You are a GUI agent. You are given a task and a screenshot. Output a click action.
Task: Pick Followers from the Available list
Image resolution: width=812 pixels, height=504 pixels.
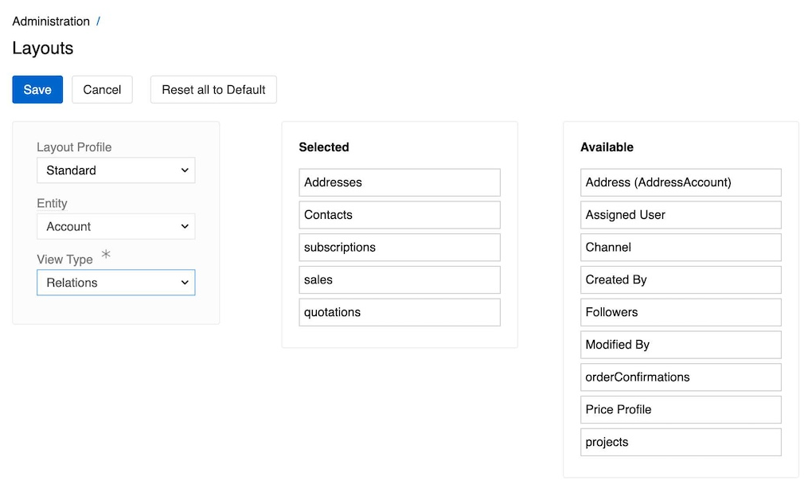pyautogui.click(x=681, y=312)
